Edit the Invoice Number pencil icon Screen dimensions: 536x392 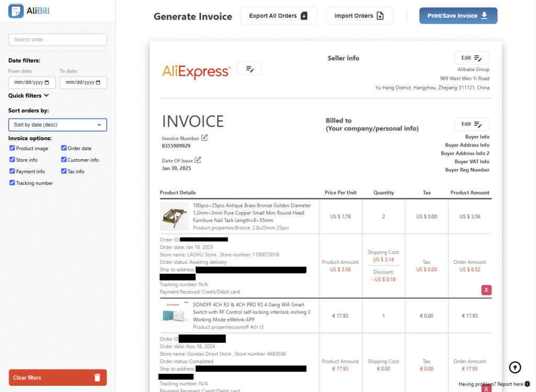click(205, 138)
